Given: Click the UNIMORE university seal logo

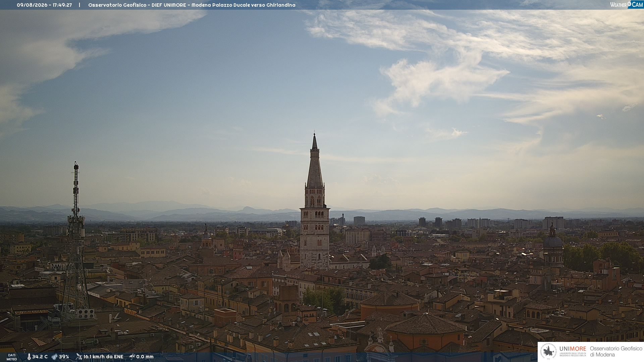Looking at the screenshot, I should click(548, 352).
